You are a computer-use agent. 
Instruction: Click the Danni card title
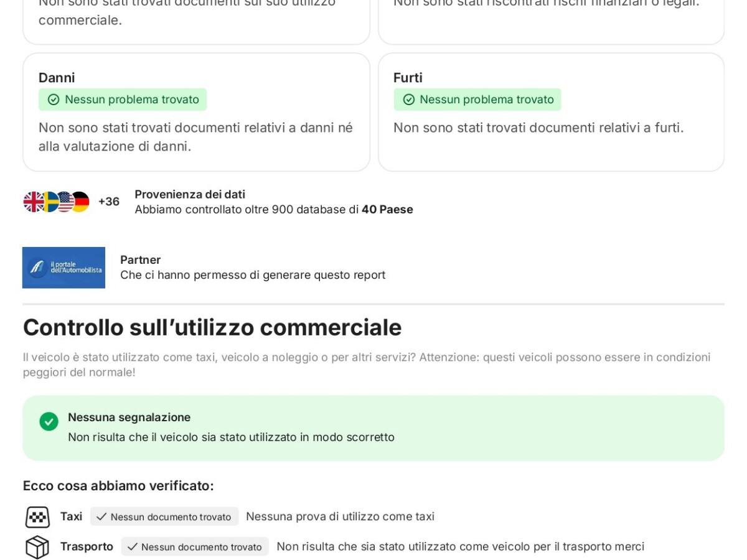point(57,78)
